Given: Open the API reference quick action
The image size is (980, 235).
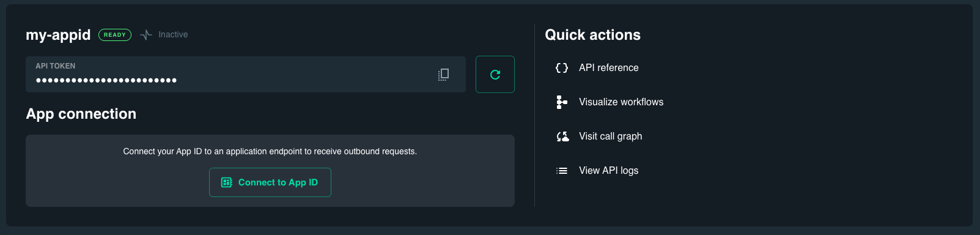Looking at the screenshot, I should pyautogui.click(x=608, y=68).
